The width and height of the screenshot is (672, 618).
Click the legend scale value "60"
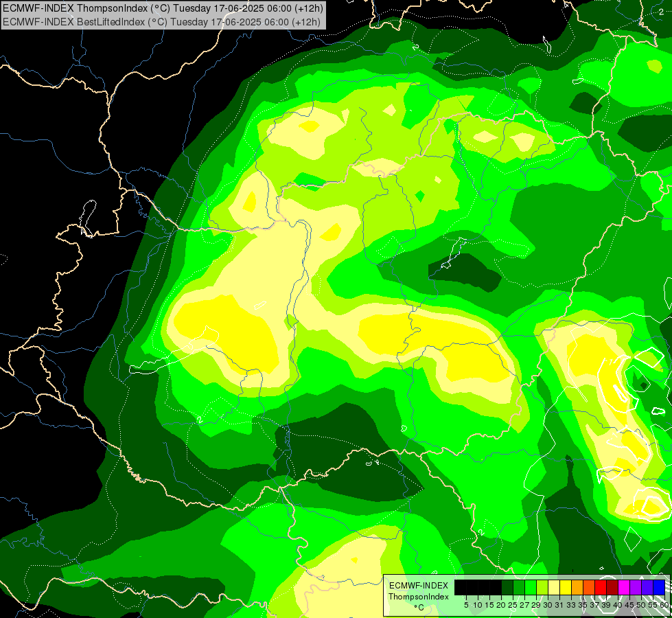pos(664,605)
